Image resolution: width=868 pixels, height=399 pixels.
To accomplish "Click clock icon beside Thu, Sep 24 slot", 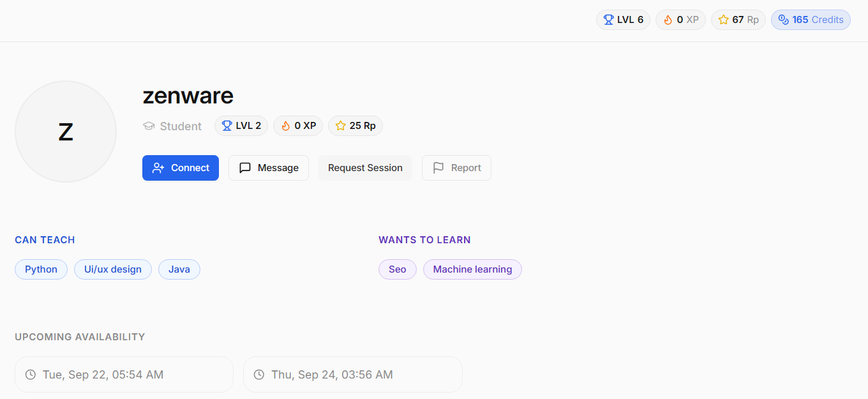I will click(x=258, y=375).
